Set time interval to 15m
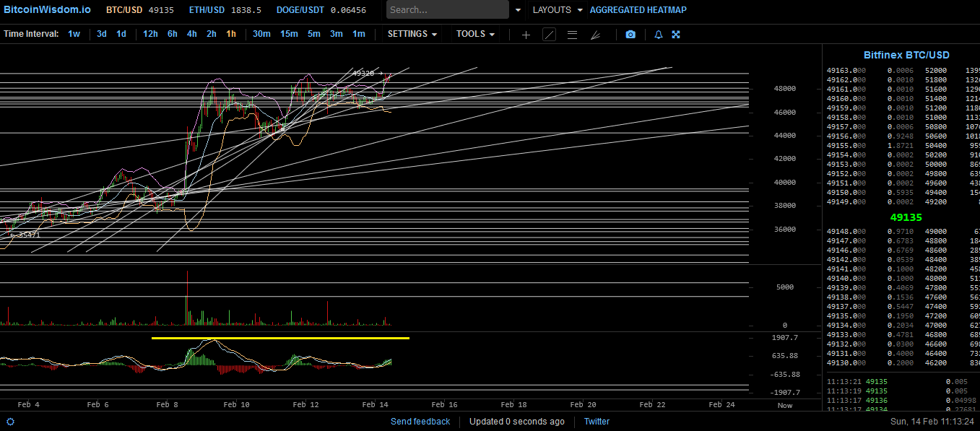The height and width of the screenshot is (431, 980). pyautogui.click(x=289, y=34)
